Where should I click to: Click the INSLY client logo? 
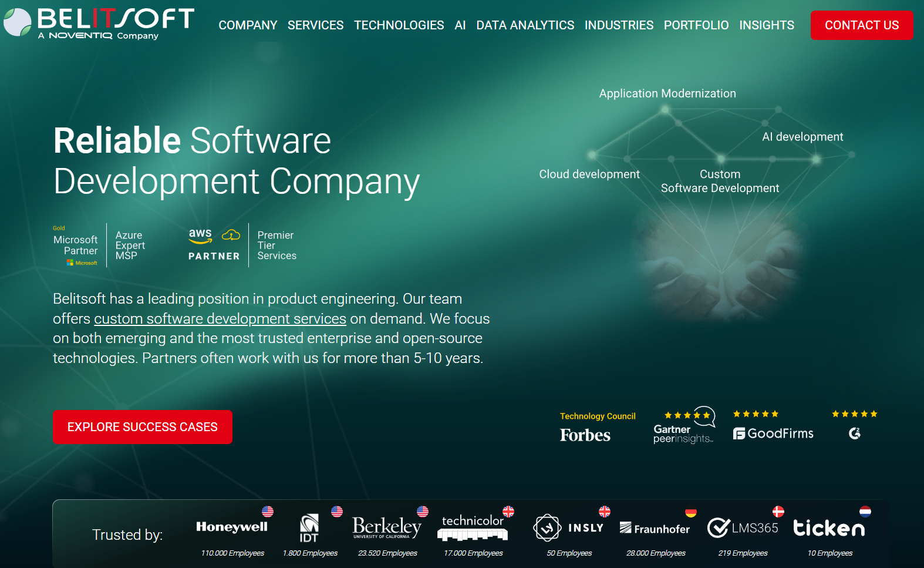pos(568,527)
